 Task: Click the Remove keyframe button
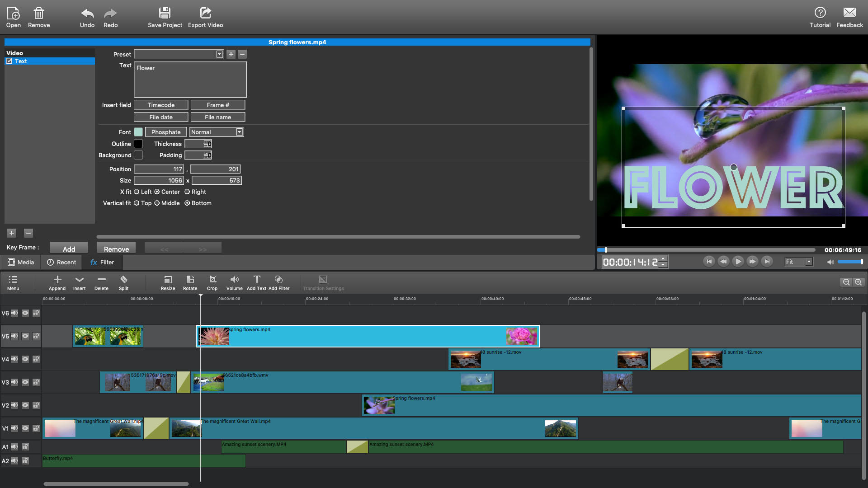tap(116, 249)
